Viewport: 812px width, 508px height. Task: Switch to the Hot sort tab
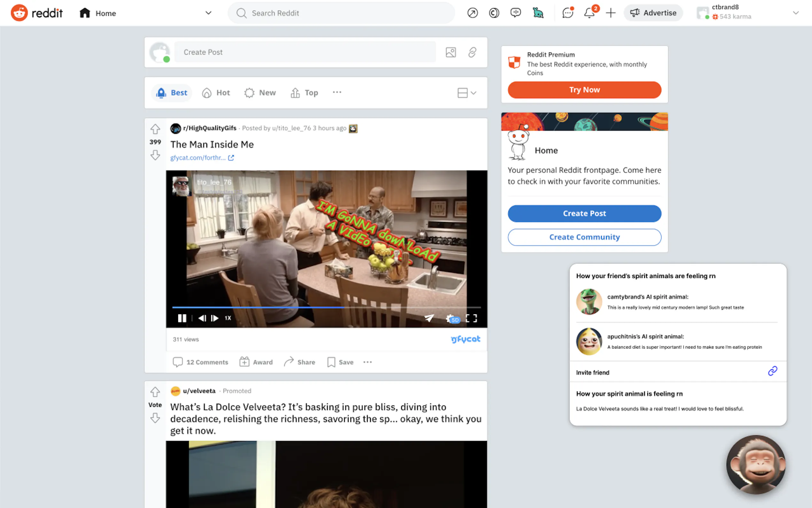[216, 93]
